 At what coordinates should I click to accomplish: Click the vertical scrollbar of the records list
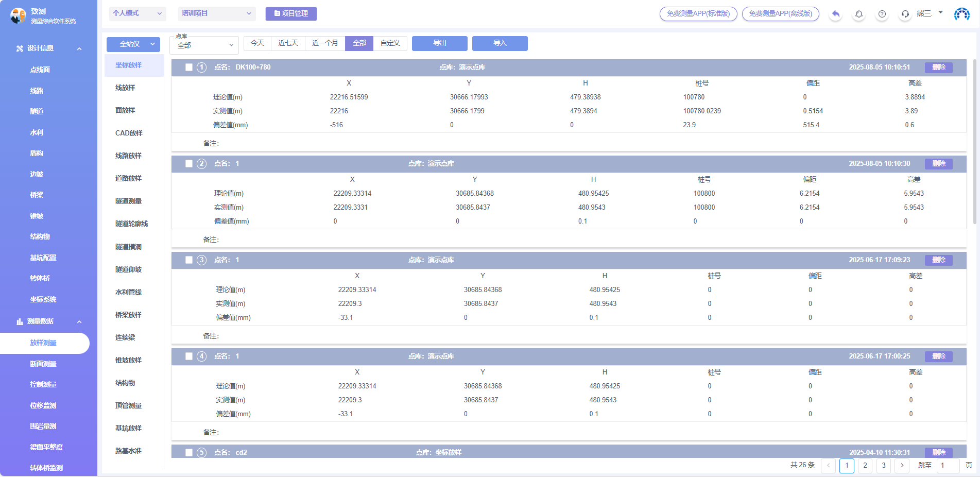click(x=974, y=142)
